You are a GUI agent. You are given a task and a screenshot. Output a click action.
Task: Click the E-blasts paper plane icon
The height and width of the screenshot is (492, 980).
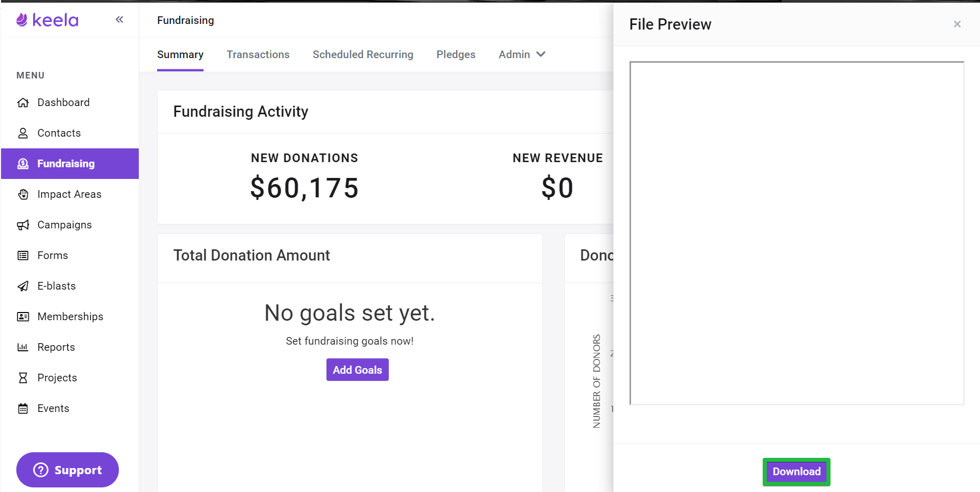coord(23,286)
